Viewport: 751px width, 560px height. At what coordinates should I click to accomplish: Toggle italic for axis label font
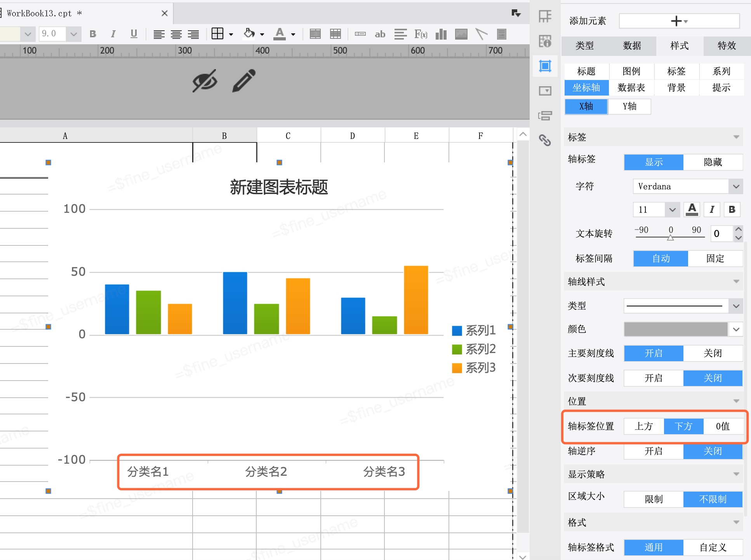coord(712,209)
